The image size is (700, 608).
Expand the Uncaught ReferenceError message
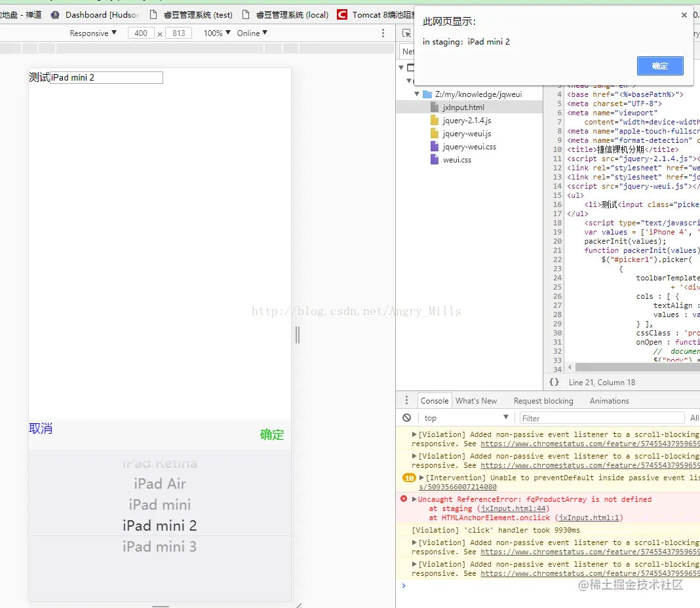[414, 499]
